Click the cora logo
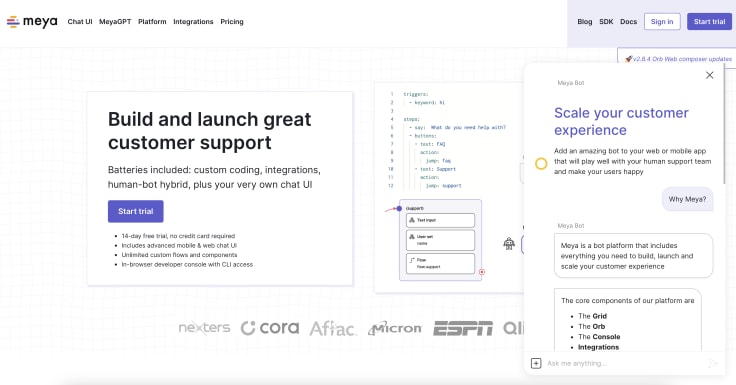736x385 pixels. click(x=270, y=328)
